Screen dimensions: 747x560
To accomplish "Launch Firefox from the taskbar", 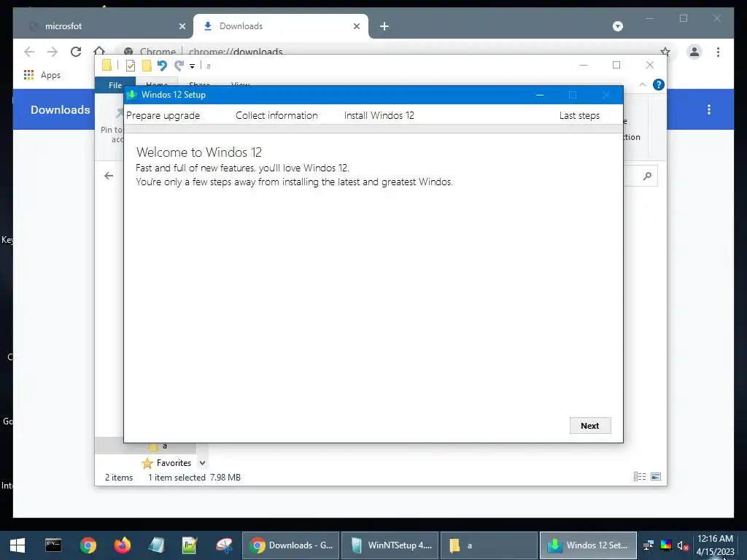I will (x=123, y=545).
